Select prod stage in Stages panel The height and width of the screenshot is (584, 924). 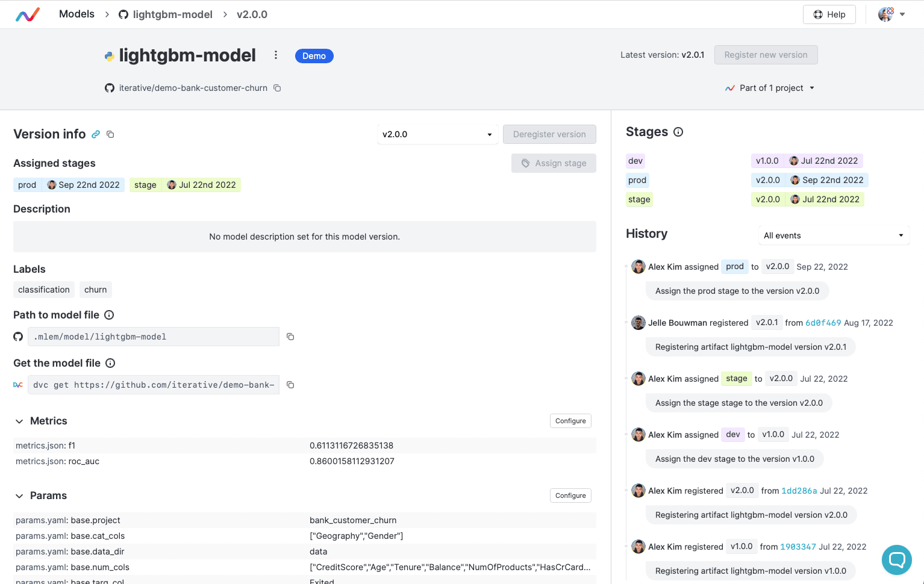(x=637, y=180)
